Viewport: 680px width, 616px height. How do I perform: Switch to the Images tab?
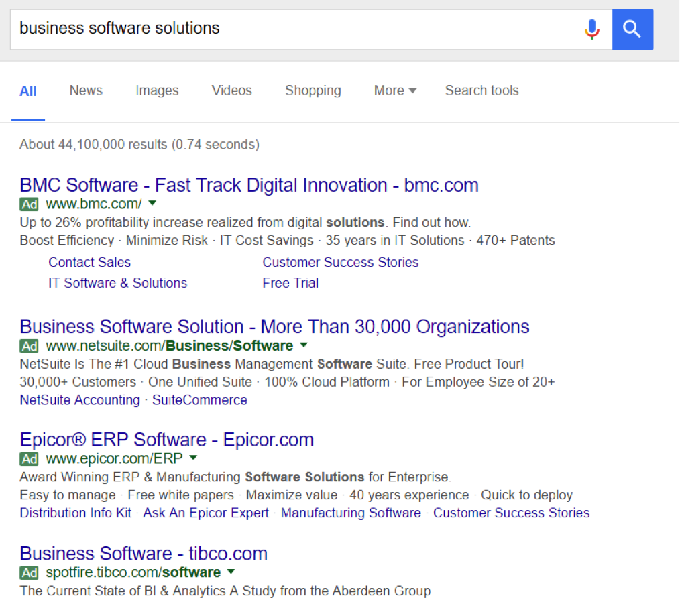pos(157,90)
